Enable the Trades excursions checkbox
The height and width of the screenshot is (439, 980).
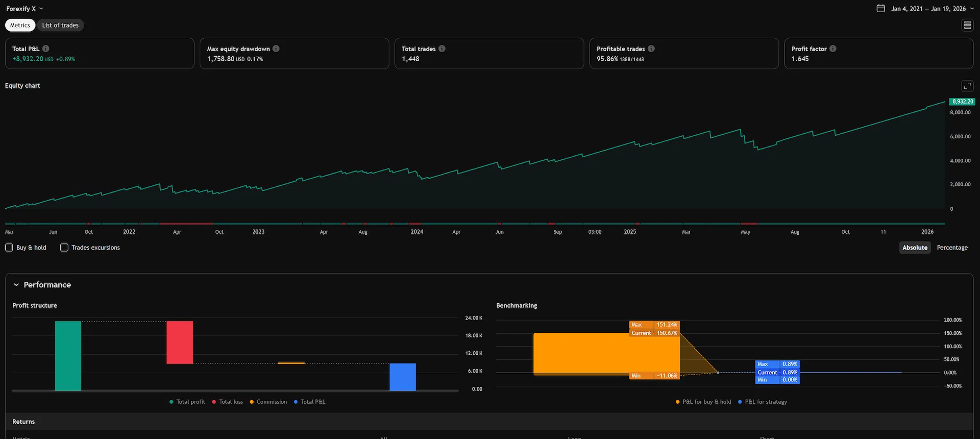coord(64,248)
